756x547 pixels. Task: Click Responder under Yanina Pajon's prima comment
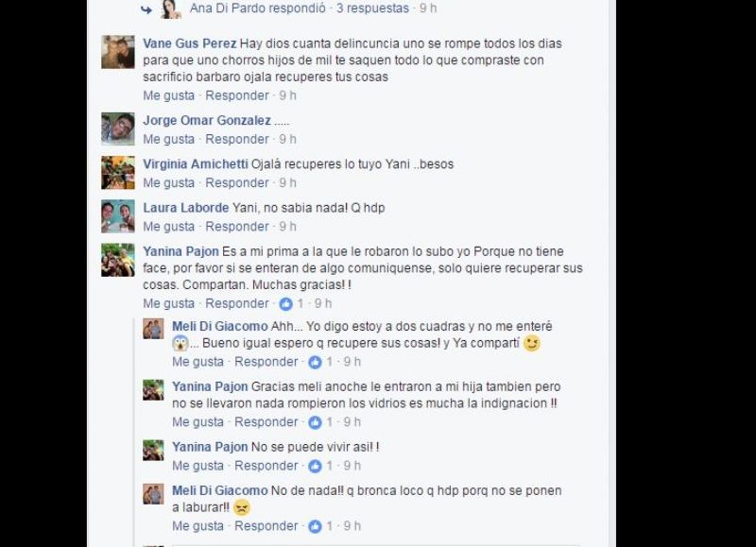pyautogui.click(x=237, y=303)
